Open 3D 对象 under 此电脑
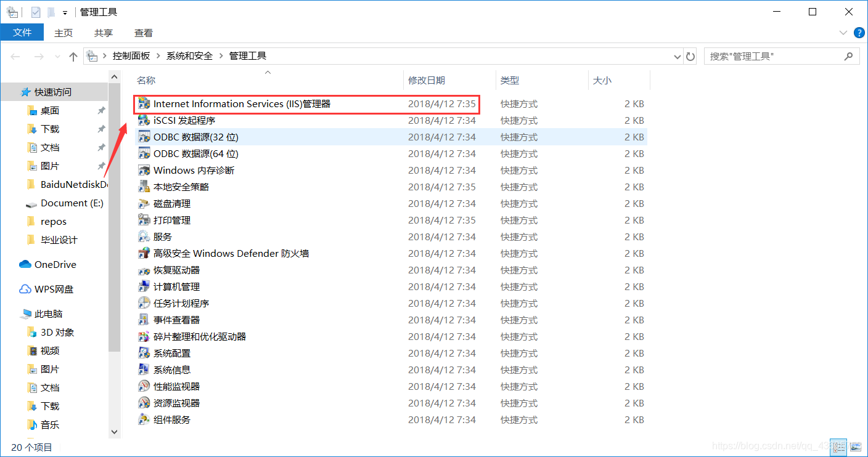Viewport: 868px width, 457px height. point(51,332)
